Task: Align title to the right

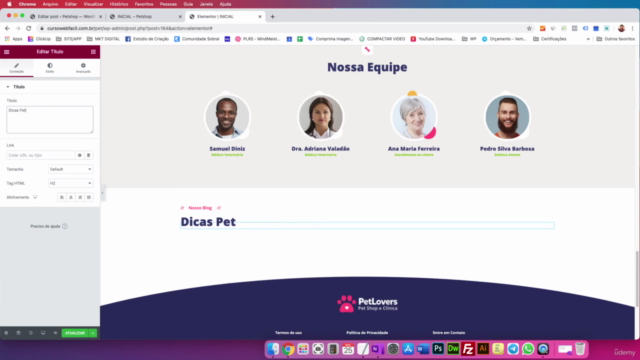Action: [x=80, y=197]
